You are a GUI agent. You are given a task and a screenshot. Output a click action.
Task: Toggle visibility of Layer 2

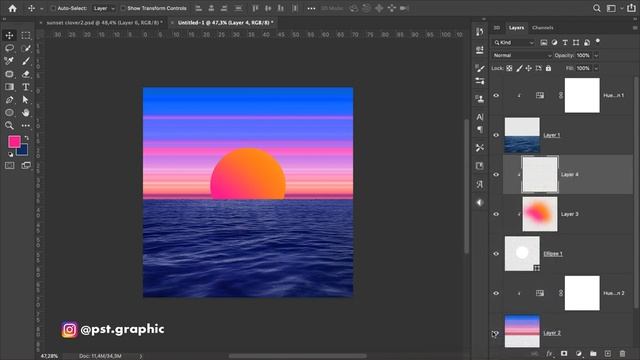coord(496,333)
